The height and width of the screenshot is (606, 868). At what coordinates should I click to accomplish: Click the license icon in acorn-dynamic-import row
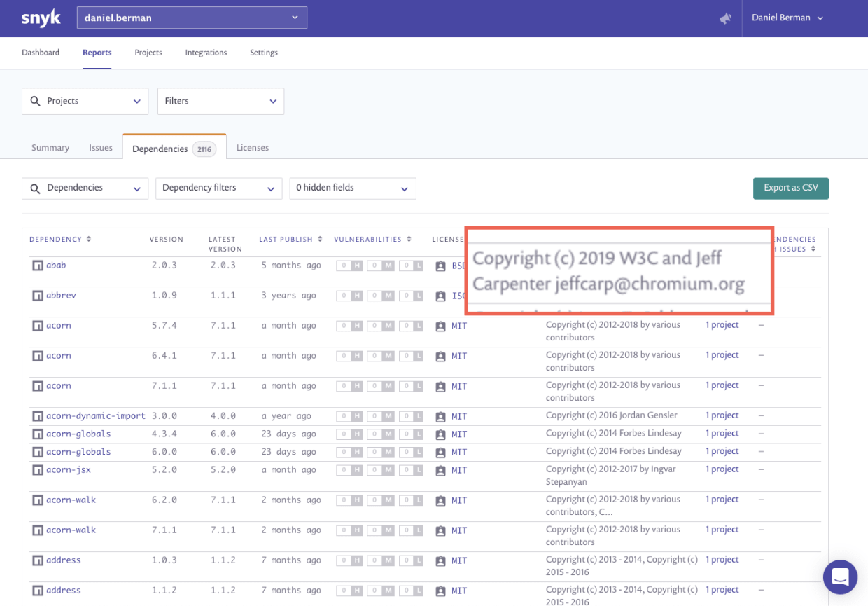pyautogui.click(x=440, y=416)
